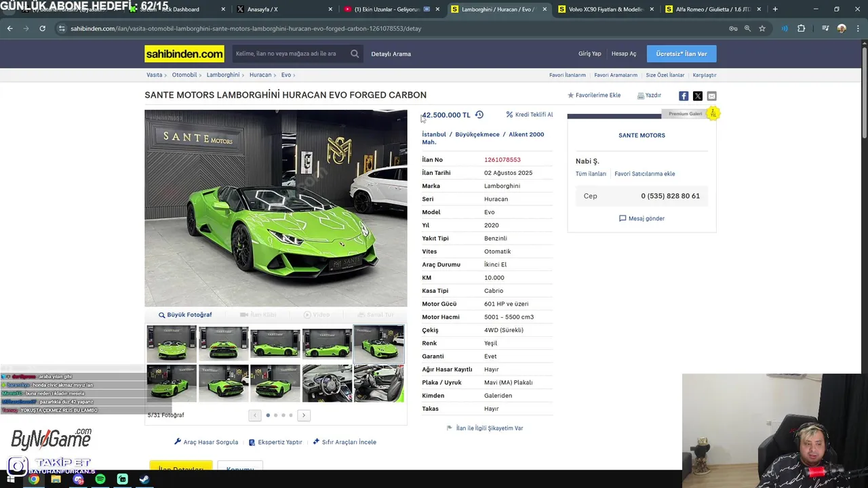
Task: Click Vasıta breadcrumb
Action: [154, 75]
